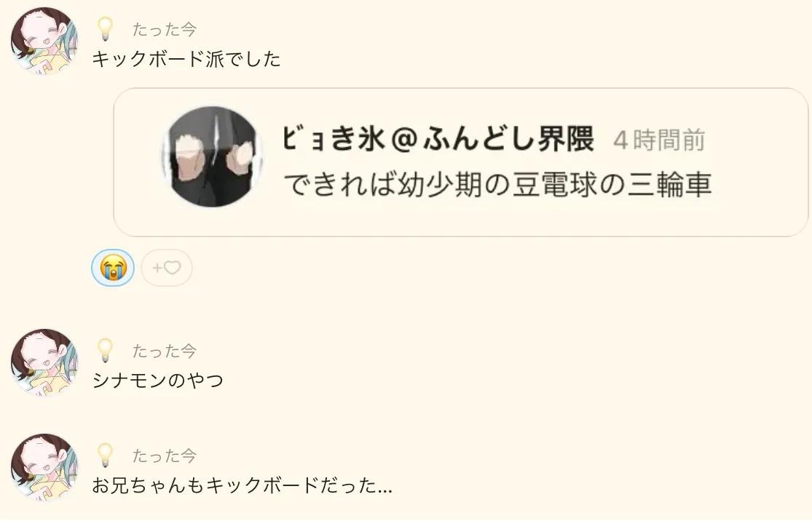The width and height of the screenshot is (812, 521).
Task: Toggle the 😭 reaction on first post
Action: (113, 268)
